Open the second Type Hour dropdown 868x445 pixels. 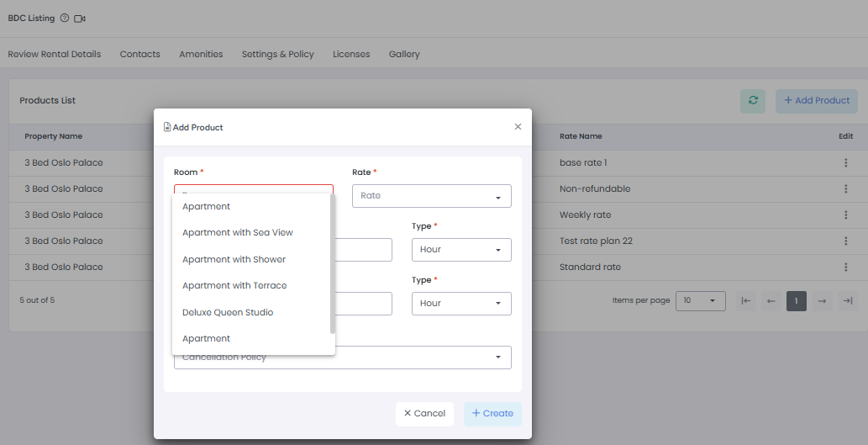pyautogui.click(x=461, y=304)
